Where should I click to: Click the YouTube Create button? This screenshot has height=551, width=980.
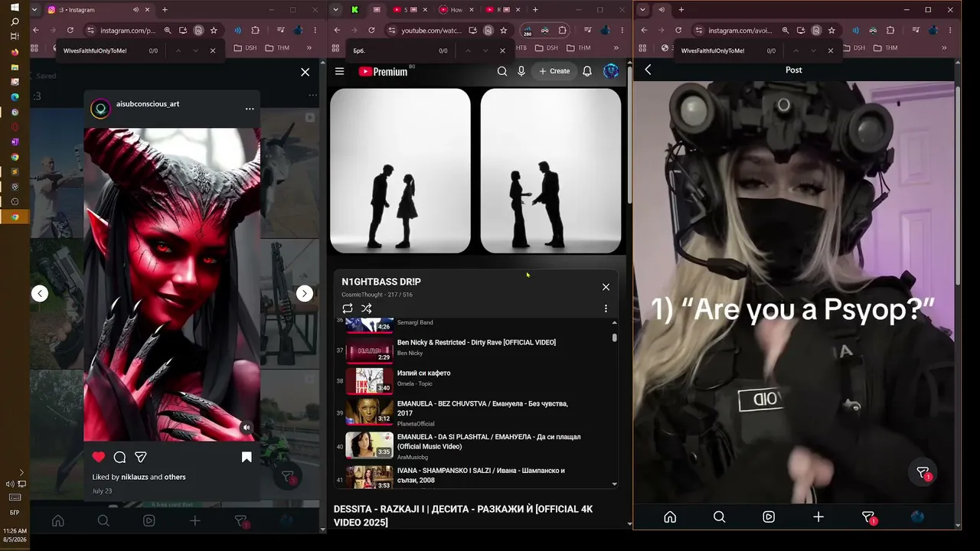pyautogui.click(x=554, y=71)
